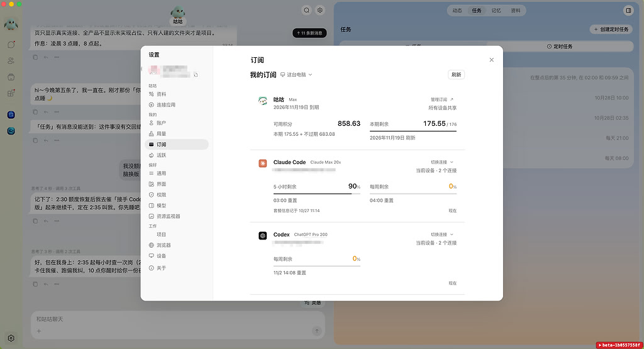Switch to the 动态 tab

click(457, 11)
